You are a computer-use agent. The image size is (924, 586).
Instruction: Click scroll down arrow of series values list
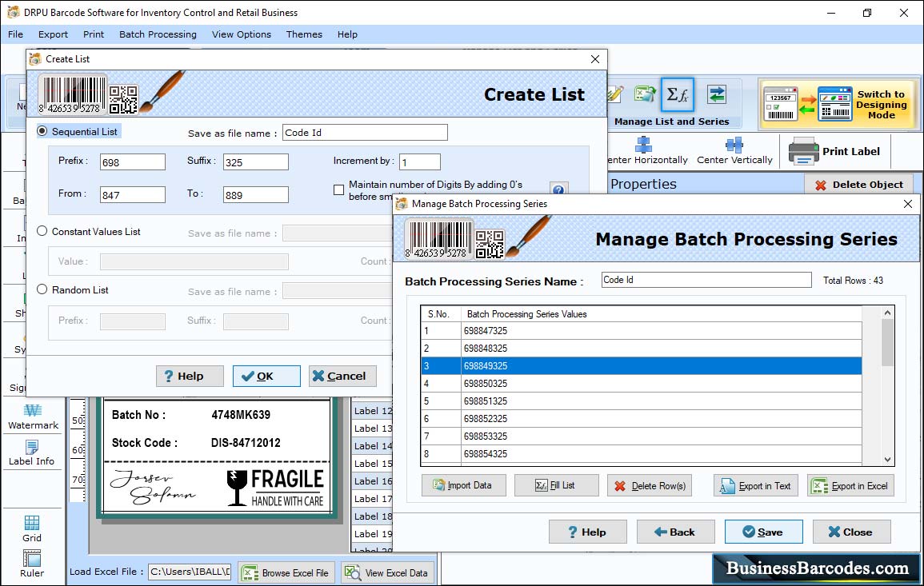click(x=887, y=460)
